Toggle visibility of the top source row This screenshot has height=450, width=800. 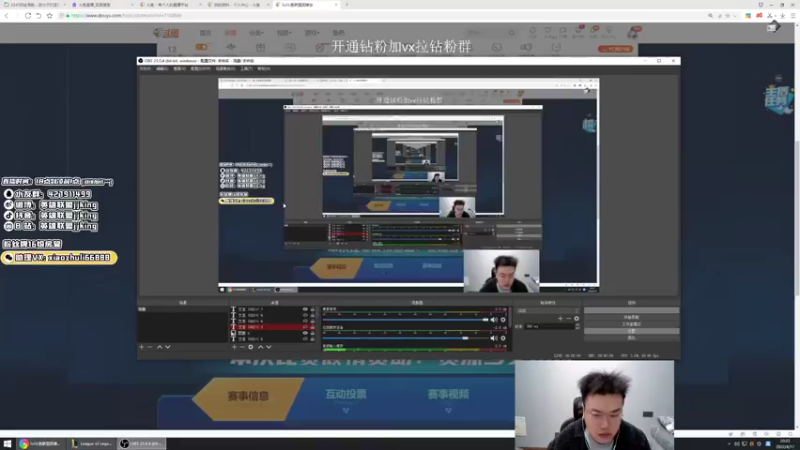tap(305, 309)
